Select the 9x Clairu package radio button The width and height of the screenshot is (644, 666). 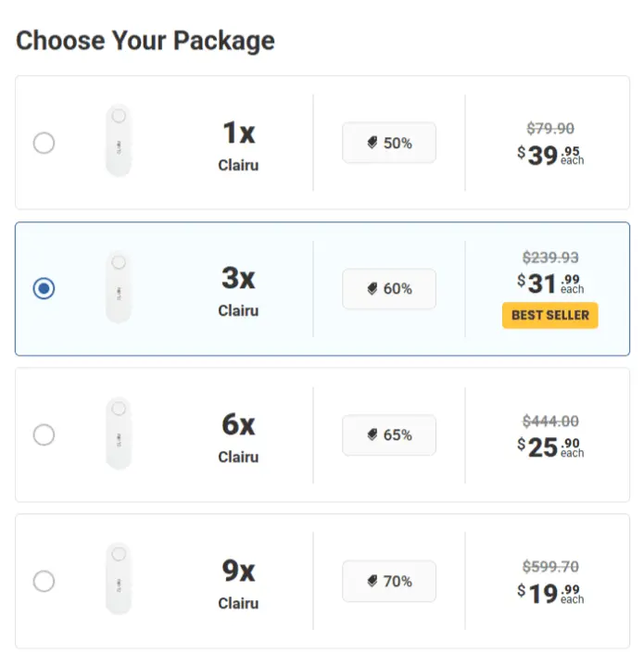(44, 581)
